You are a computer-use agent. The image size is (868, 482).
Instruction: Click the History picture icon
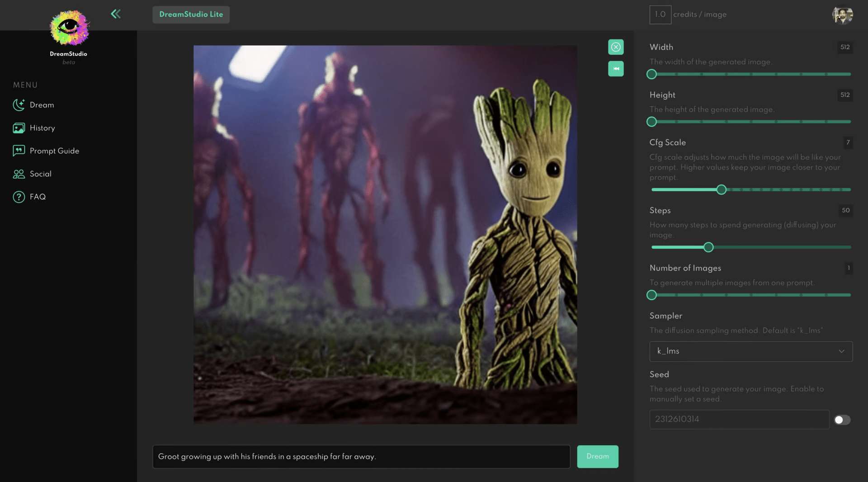[19, 128]
